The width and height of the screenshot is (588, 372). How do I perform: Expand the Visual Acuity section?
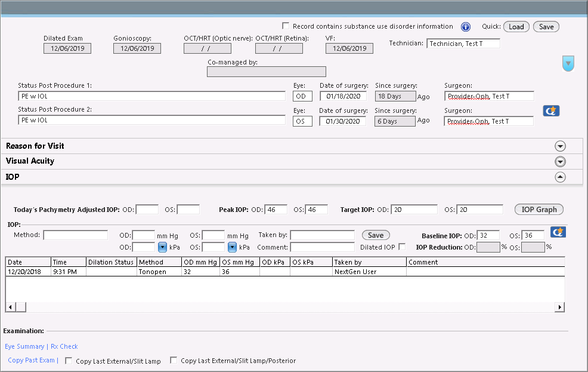(560, 161)
